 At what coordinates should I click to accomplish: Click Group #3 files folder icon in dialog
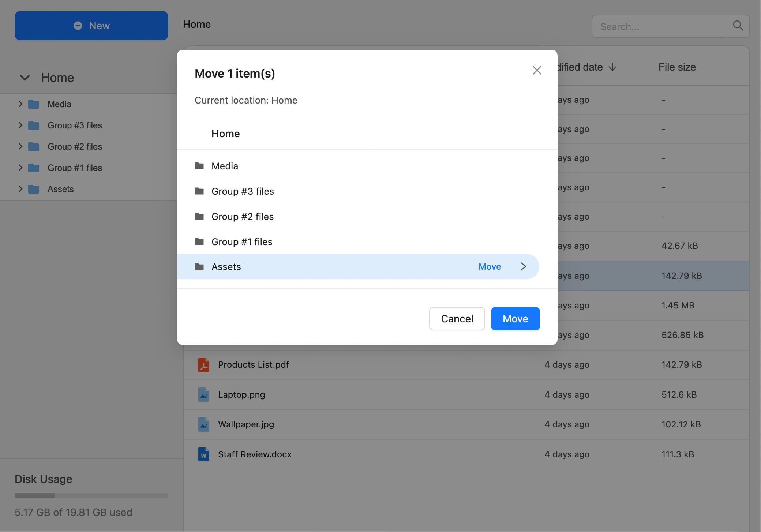199,191
